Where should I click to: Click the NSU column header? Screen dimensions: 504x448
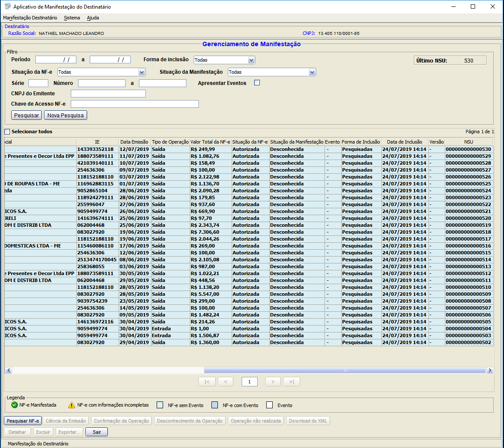tap(469, 142)
